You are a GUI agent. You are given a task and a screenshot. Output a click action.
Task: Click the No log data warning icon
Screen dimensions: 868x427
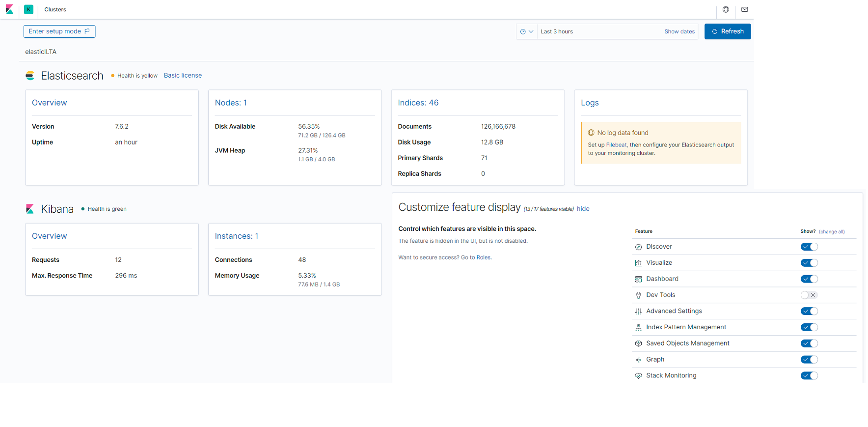tap(591, 133)
